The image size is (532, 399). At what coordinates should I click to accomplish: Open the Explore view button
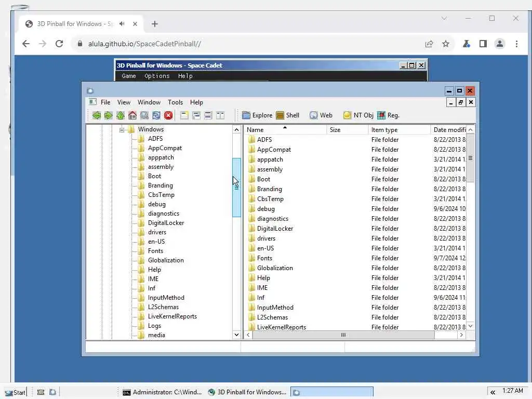tap(257, 115)
